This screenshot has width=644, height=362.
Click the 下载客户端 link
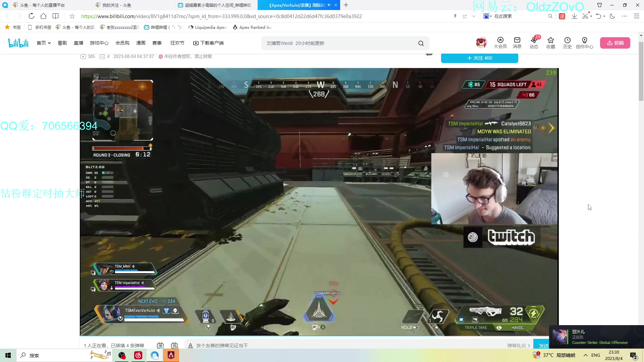208,43
